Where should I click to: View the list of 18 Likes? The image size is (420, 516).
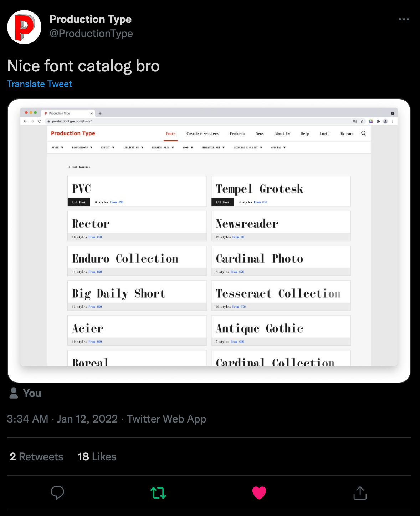(97, 457)
